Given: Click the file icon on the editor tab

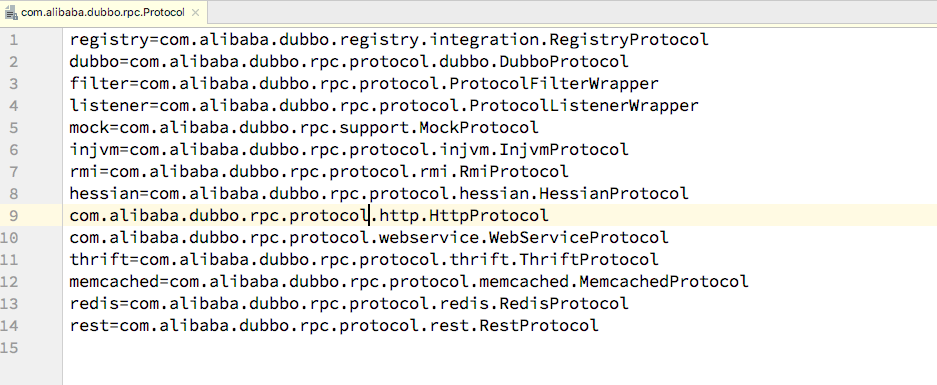Looking at the screenshot, I should point(11,12).
